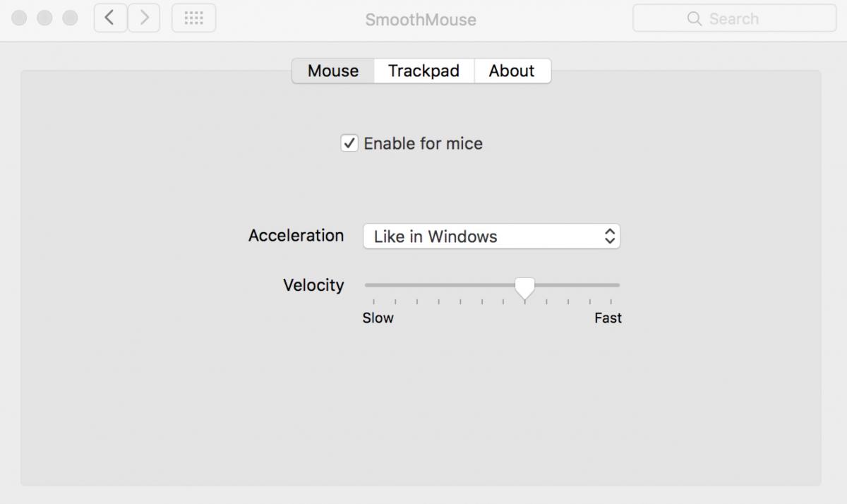Image resolution: width=847 pixels, height=504 pixels.
Task: Go forward with the right chevron
Action: (144, 18)
